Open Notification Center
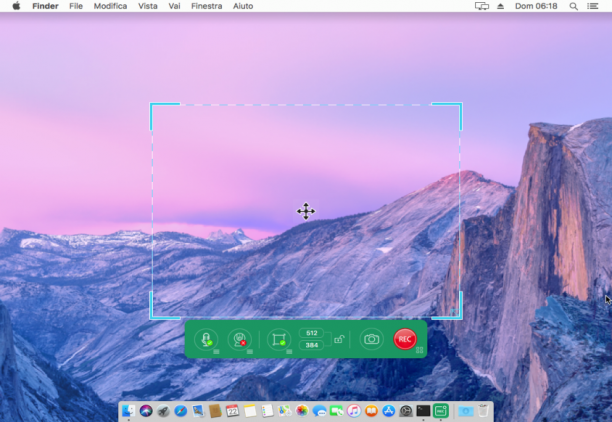This screenshot has width=612, height=422. click(592, 6)
